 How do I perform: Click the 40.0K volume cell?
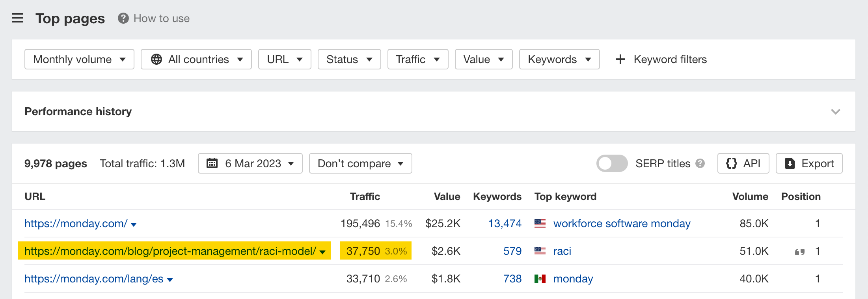(x=754, y=279)
